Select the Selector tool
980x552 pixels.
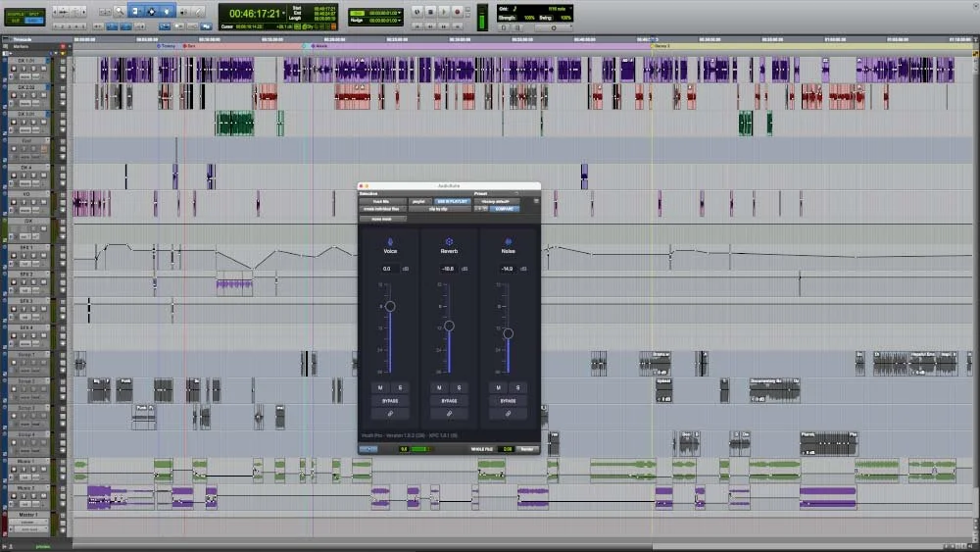151,11
